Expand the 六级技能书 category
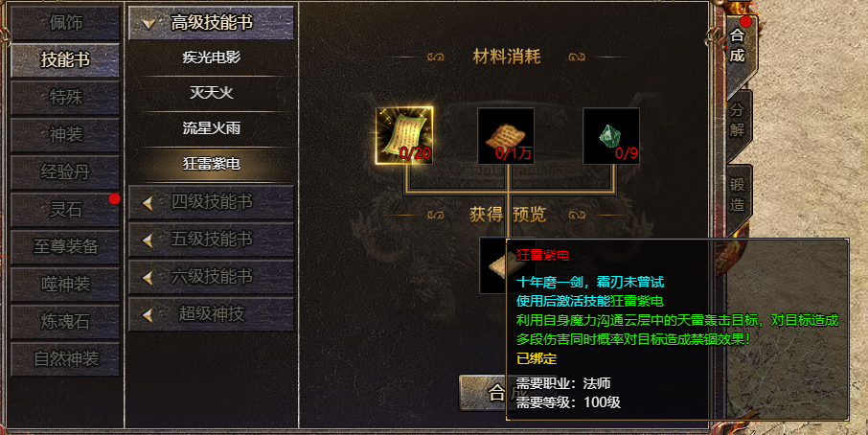The image size is (868, 435). click(x=211, y=277)
